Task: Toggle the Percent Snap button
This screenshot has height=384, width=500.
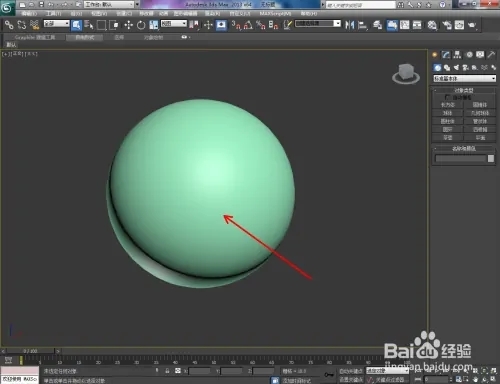Action: (x=261, y=25)
